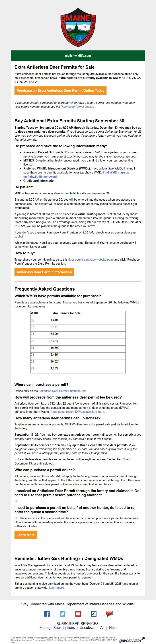The image size is (156, 644).
Task: Open the Purchased Permit Lookup link
Action: 77,107
